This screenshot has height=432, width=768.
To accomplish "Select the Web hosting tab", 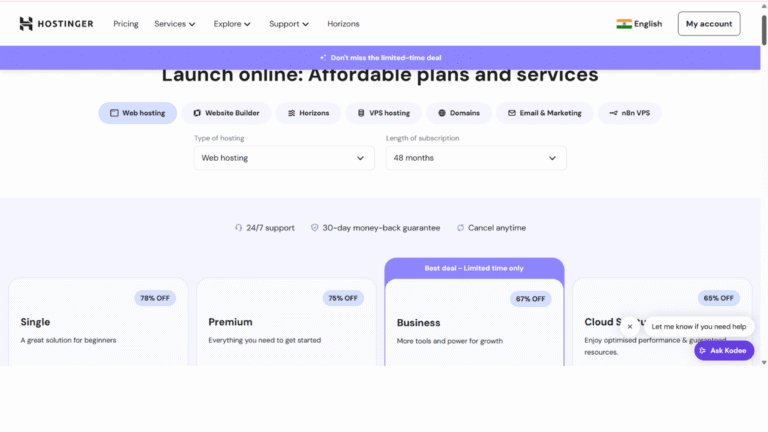I will tap(138, 113).
